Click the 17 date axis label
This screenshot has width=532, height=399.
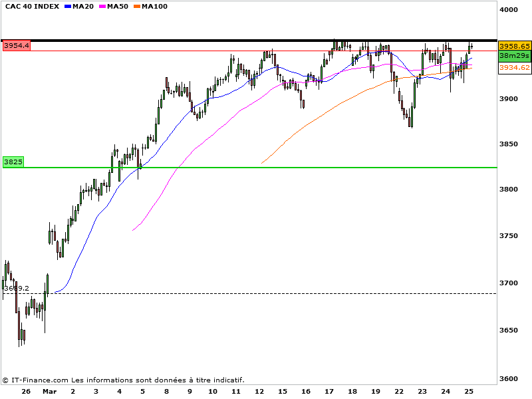[329, 392]
